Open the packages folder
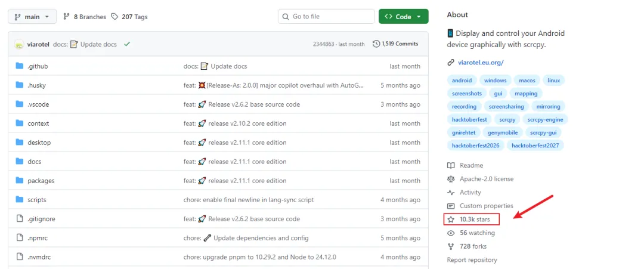The image size is (644, 269). (41, 181)
